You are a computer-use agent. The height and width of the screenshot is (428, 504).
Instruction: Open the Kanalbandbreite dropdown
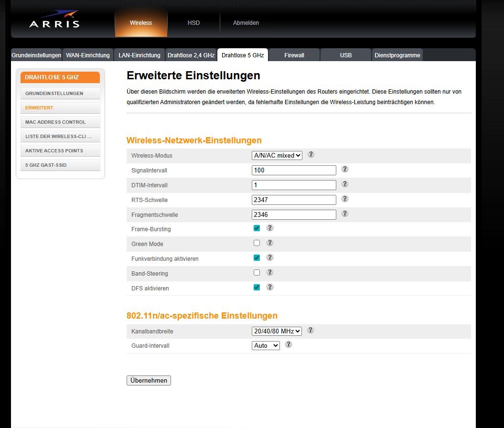pyautogui.click(x=277, y=332)
